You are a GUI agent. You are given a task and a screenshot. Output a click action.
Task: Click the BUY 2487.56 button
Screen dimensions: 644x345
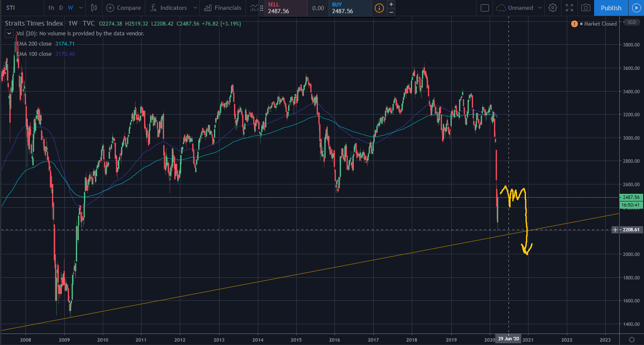349,8
